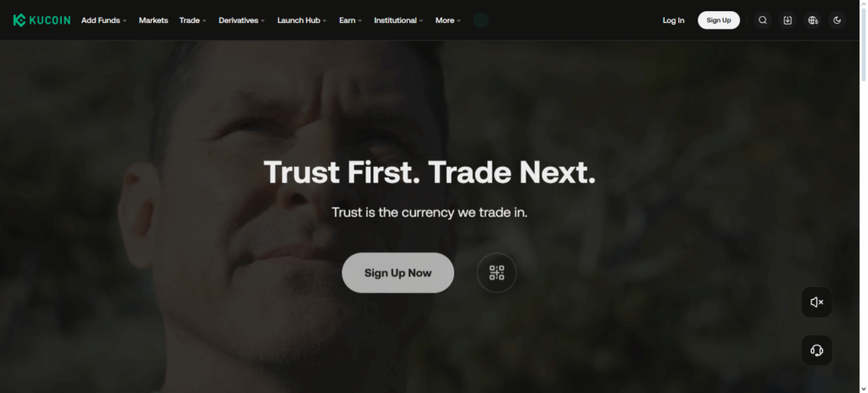Expand the Launch Hub menu
Viewport: 868px width, 393px height.
click(302, 20)
